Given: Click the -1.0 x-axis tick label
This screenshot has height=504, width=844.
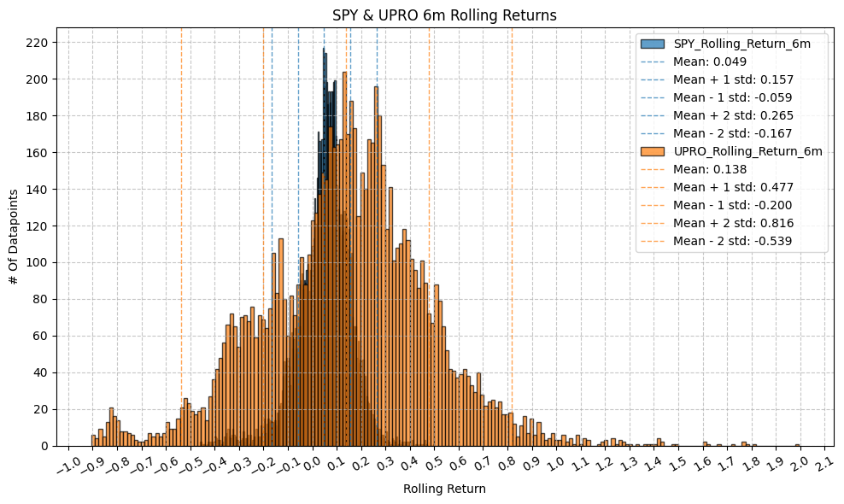Looking at the screenshot, I should click(x=67, y=464).
